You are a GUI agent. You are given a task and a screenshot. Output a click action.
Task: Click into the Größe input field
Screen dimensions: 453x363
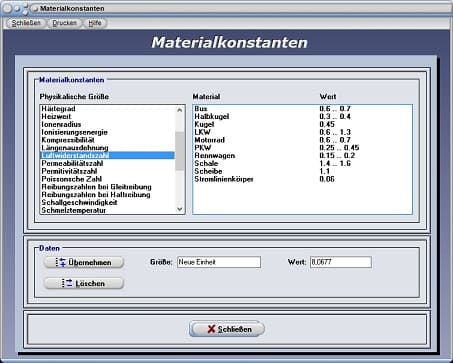click(219, 262)
